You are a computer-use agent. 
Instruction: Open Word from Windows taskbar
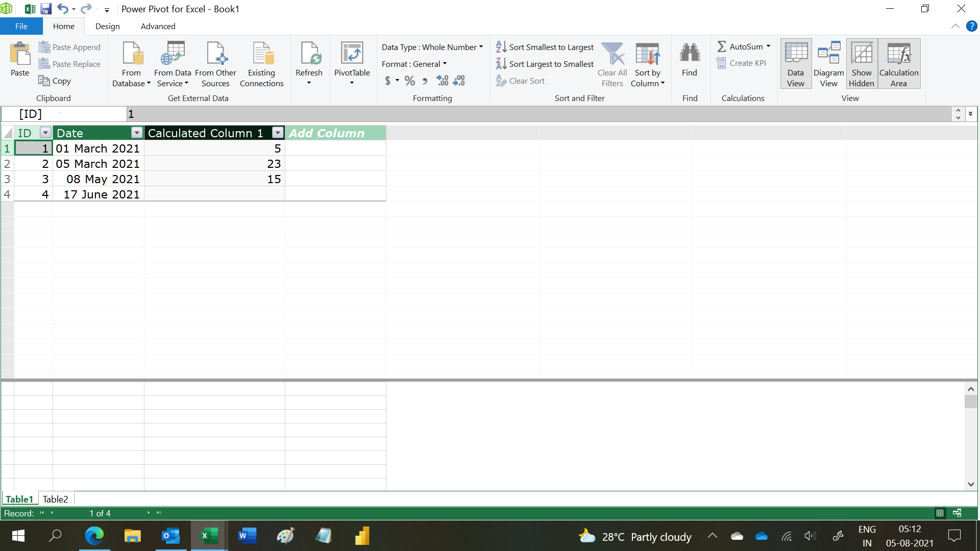[x=247, y=536]
